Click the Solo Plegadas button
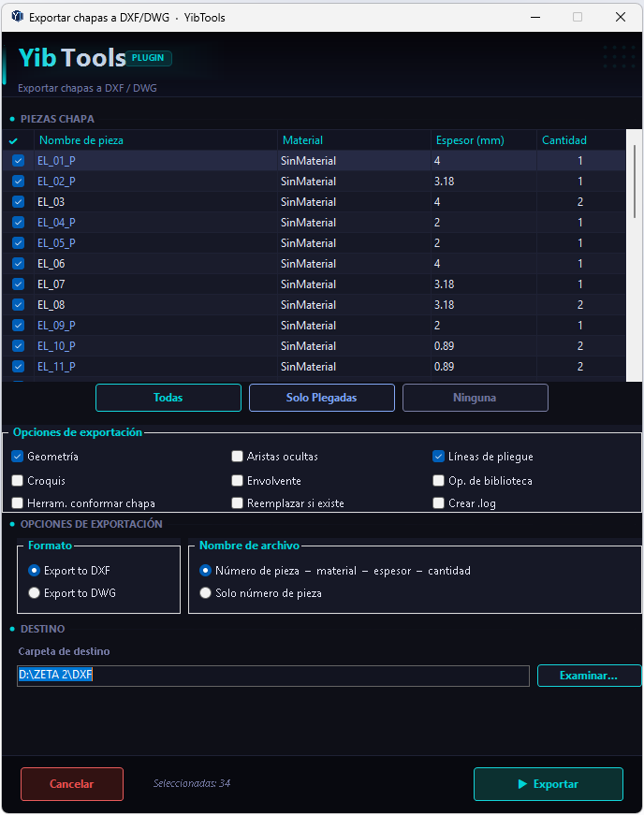Viewport: 644px width, 815px height. 322,398
